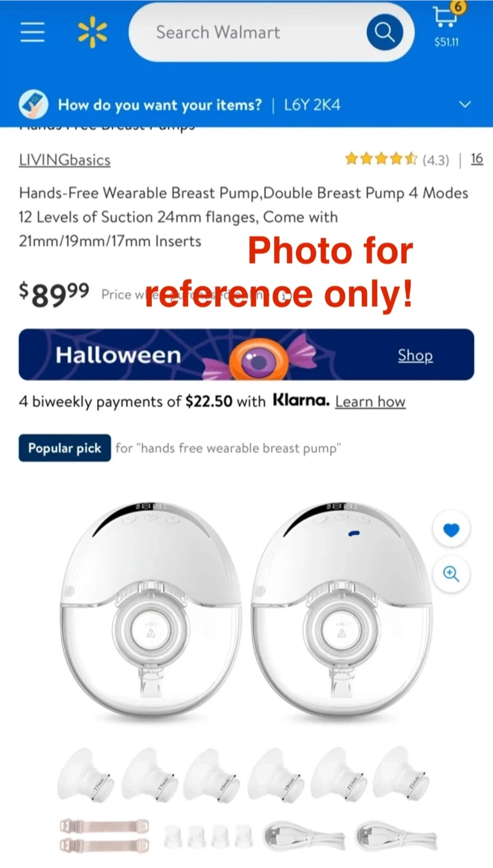The width and height of the screenshot is (493, 868).
Task: Open the hamburger navigation menu
Action: (33, 32)
